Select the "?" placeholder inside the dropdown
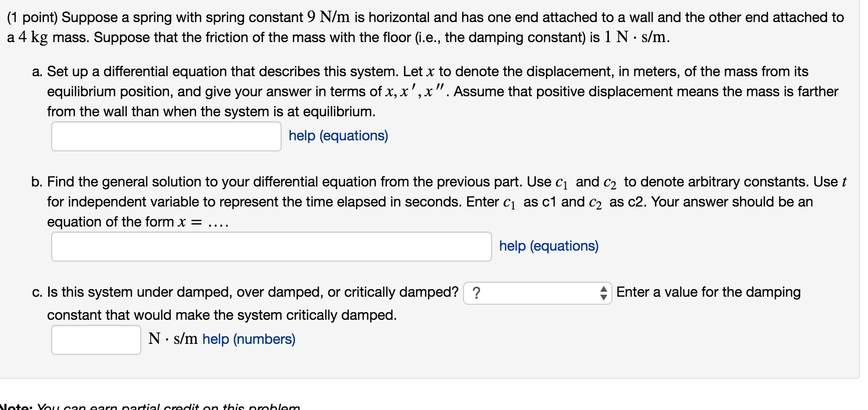The width and height of the screenshot is (868, 410). click(476, 292)
